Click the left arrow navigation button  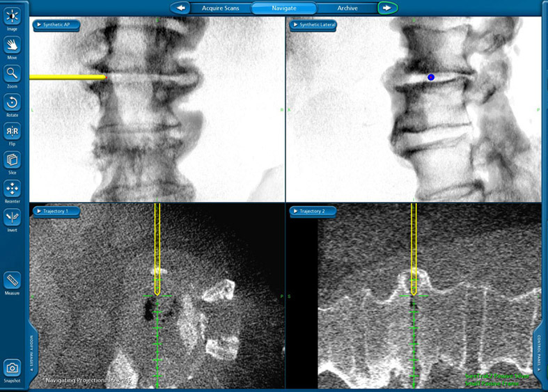180,8
